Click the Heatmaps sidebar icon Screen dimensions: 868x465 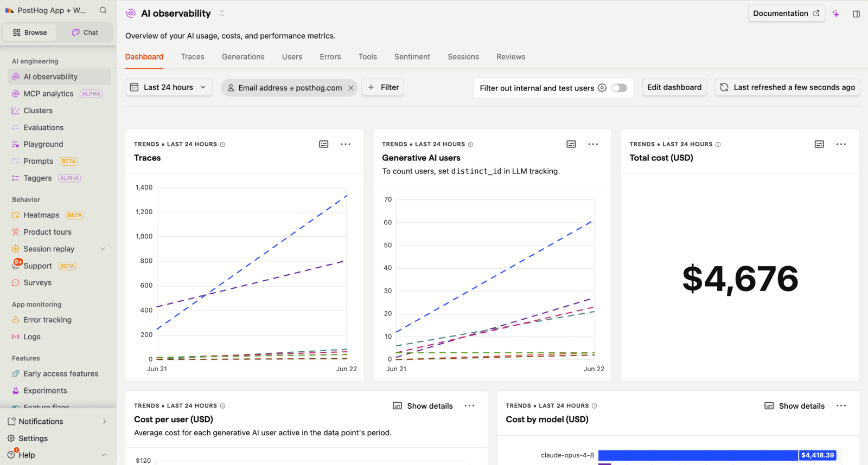tap(16, 215)
